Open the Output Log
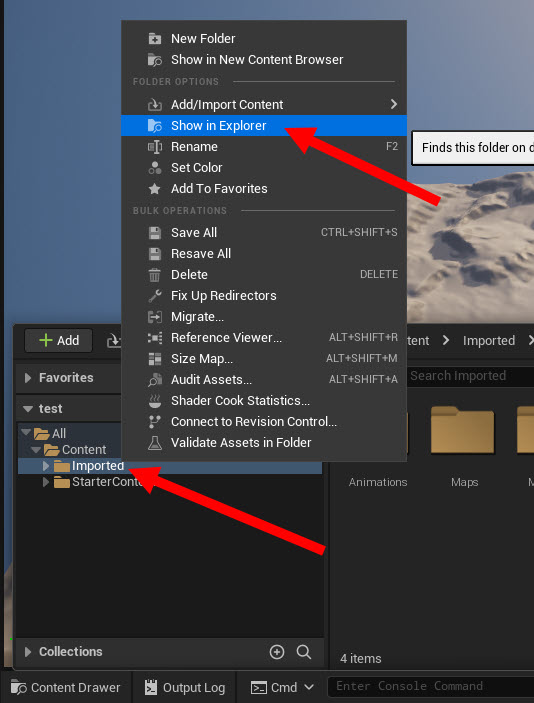 tap(185, 687)
